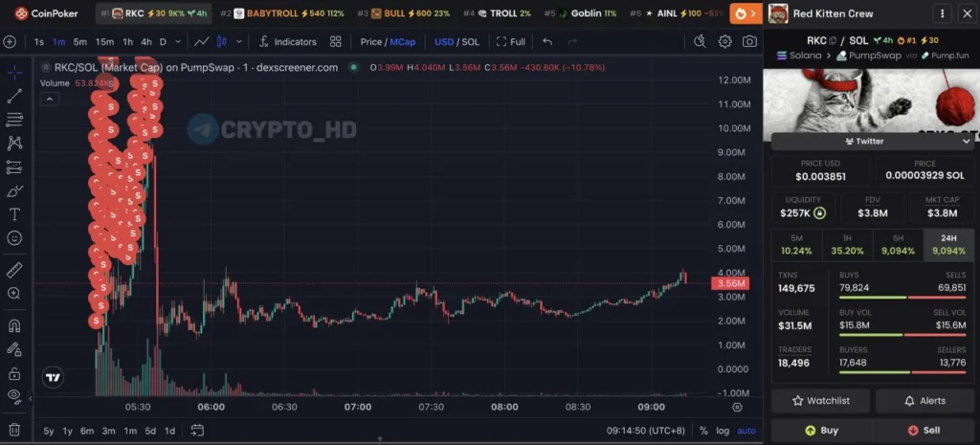Select the ruler measure tool
Viewport: 980px width, 445px height.
pyautogui.click(x=15, y=270)
